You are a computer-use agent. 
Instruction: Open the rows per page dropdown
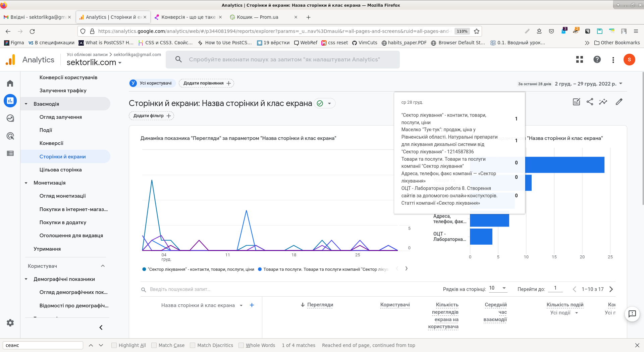click(x=497, y=288)
